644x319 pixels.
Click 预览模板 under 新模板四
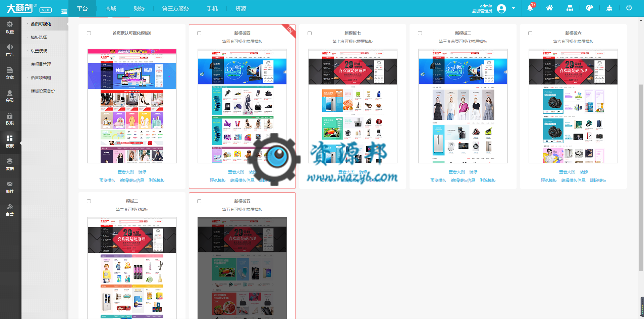click(218, 180)
